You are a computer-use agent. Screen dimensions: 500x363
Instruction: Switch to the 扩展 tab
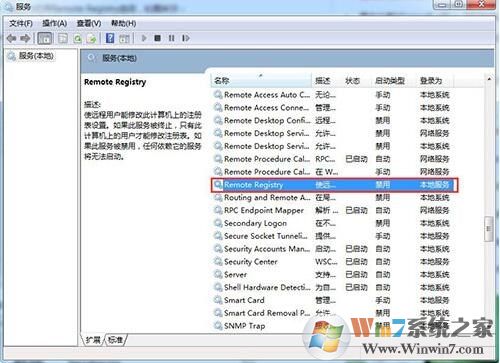point(93,340)
